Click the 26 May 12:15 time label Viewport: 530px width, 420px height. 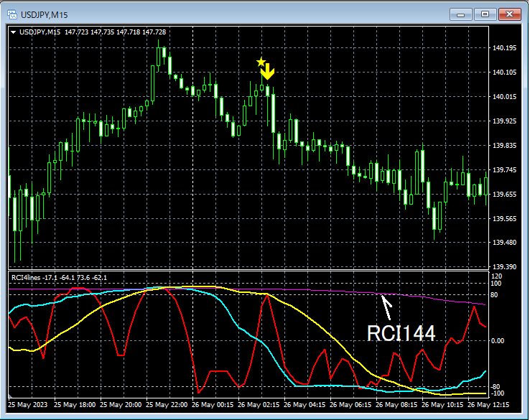click(x=488, y=404)
